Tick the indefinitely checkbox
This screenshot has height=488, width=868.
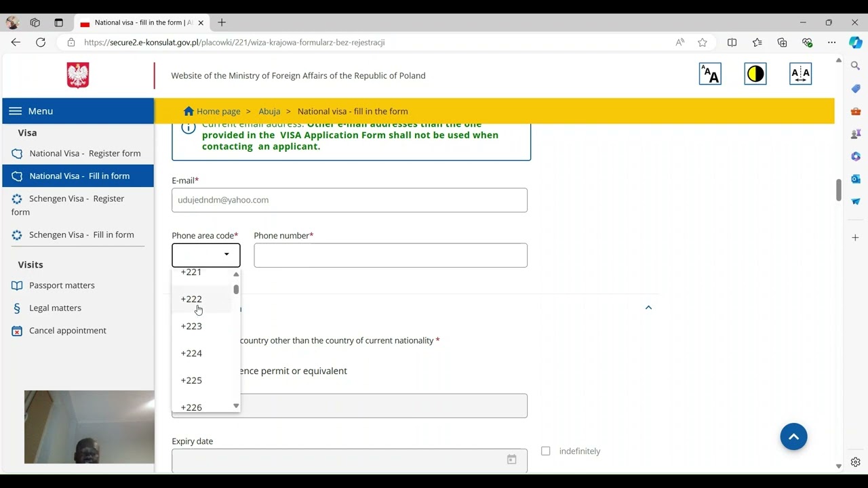(x=546, y=451)
